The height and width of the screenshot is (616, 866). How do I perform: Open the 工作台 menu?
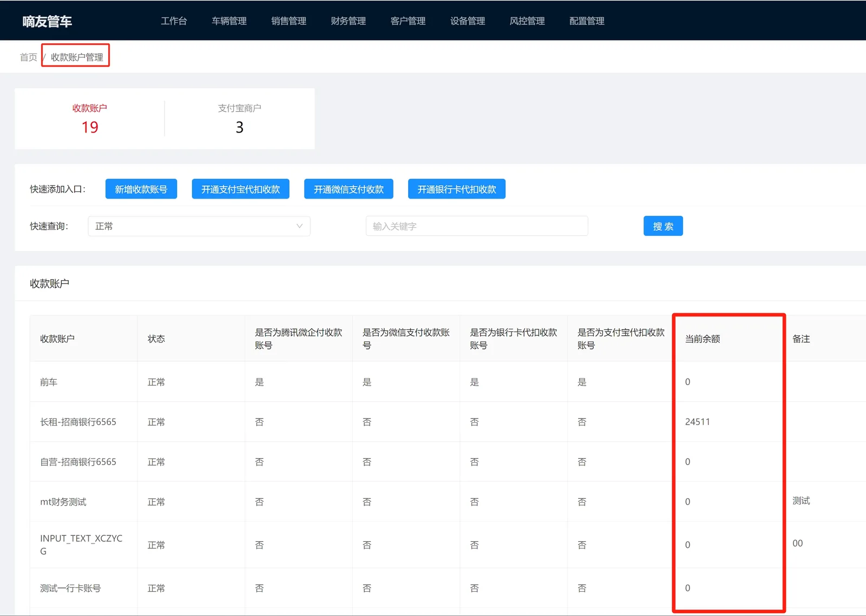174,21
